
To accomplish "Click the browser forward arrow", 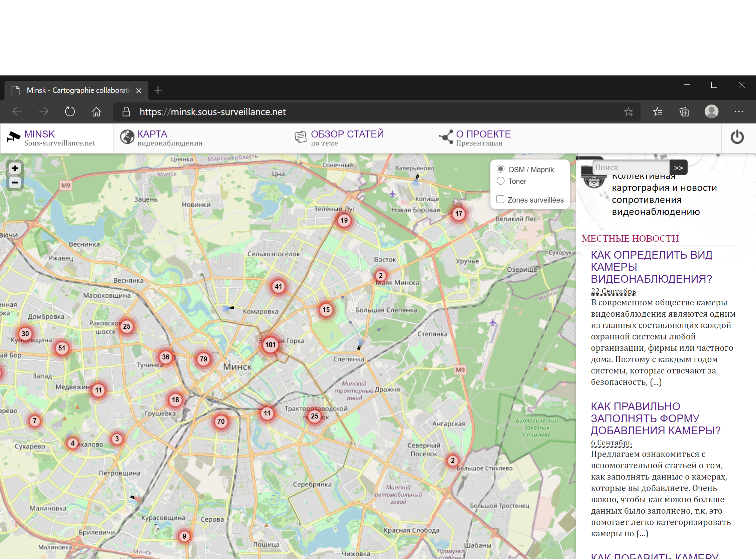I will pos(43,112).
